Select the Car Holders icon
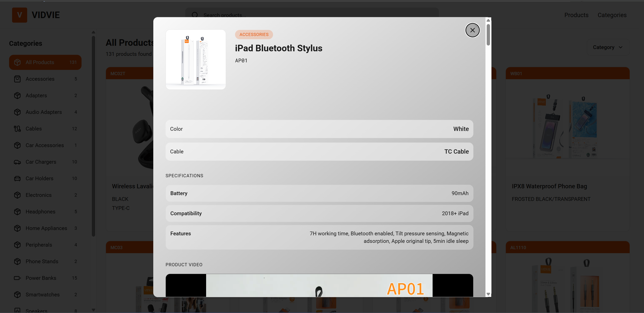This screenshot has height=313, width=644. 17,178
